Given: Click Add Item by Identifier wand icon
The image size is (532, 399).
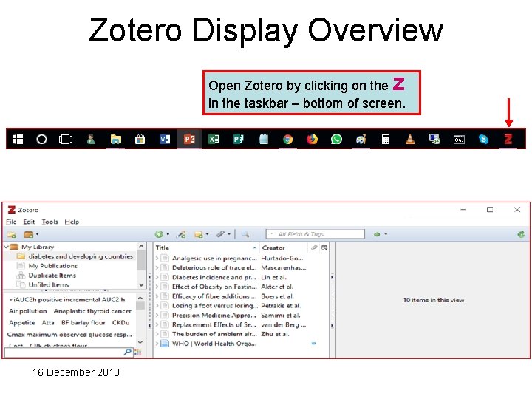Looking at the screenshot, I should tap(182, 234).
